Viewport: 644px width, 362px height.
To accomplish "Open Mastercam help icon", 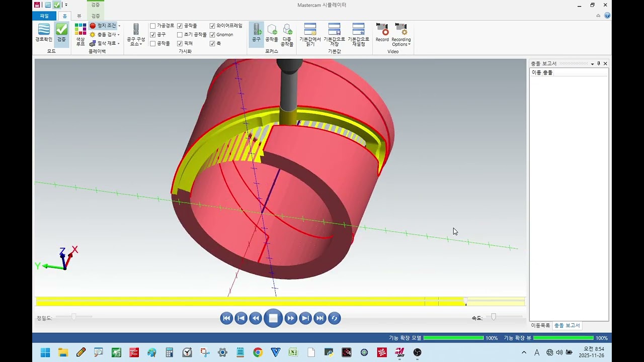I will [x=607, y=16].
